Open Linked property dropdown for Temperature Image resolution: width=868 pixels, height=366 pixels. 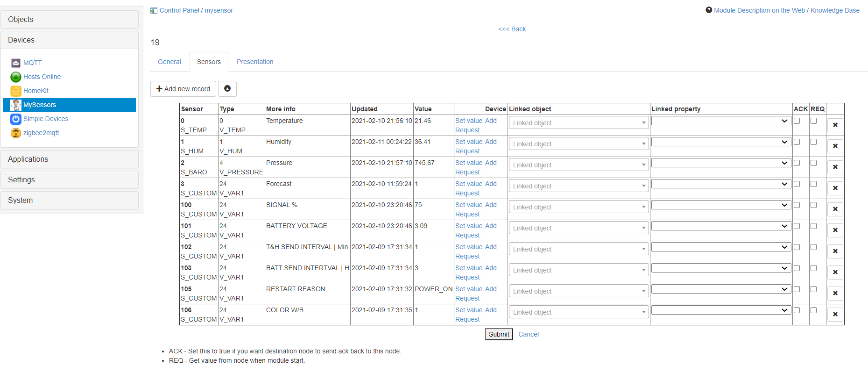[x=721, y=121]
